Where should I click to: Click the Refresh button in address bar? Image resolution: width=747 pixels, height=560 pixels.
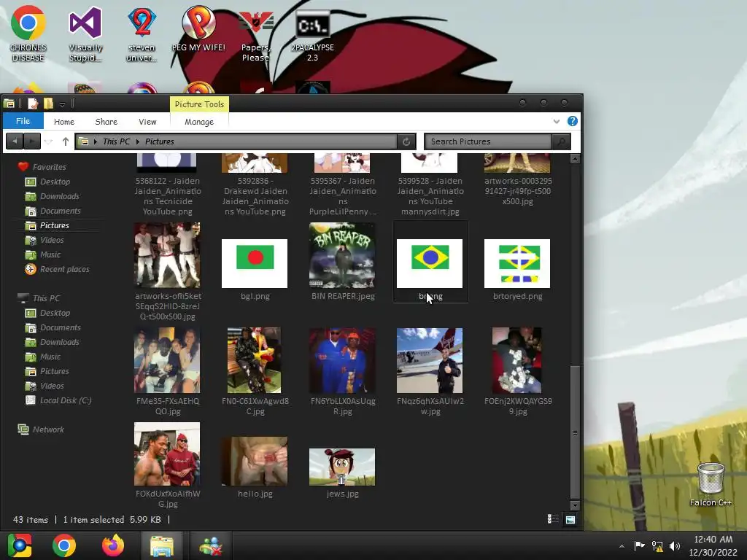(x=406, y=141)
